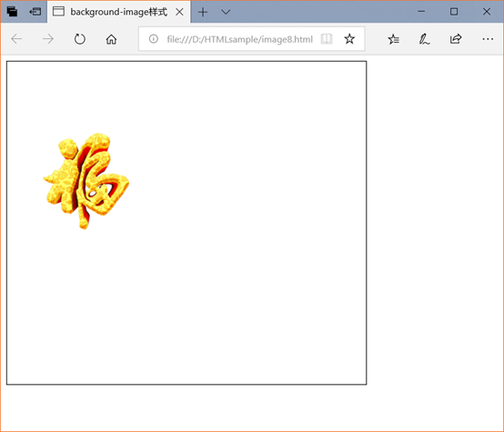Open Settings and more menu
This screenshot has width=504, height=432.
pyautogui.click(x=488, y=39)
